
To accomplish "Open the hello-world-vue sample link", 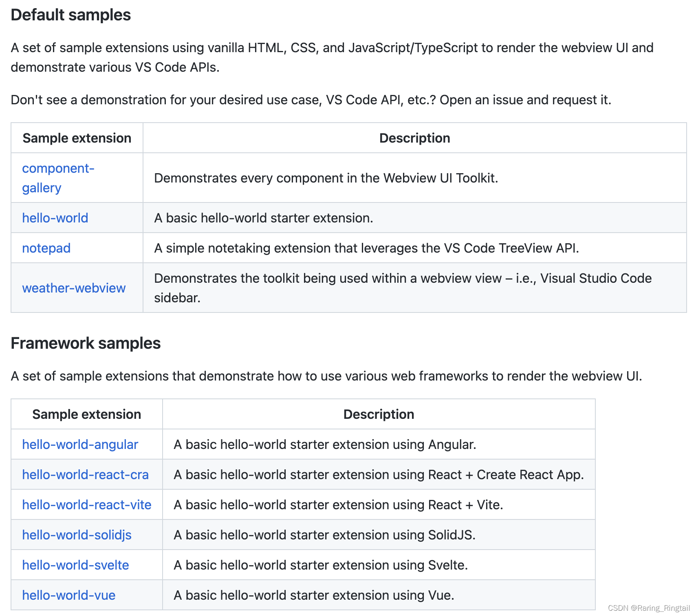I will click(69, 595).
